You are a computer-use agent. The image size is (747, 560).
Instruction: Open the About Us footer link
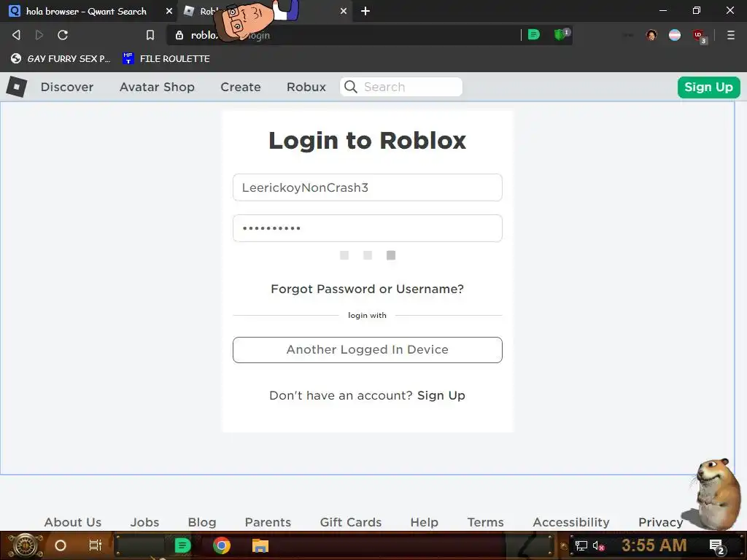click(73, 522)
